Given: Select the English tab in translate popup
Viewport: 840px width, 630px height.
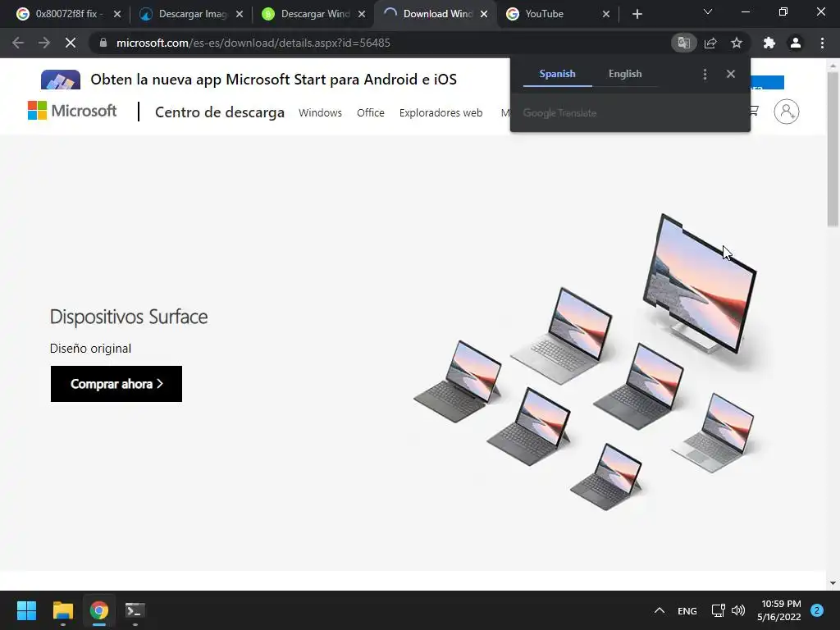Looking at the screenshot, I should (625, 74).
